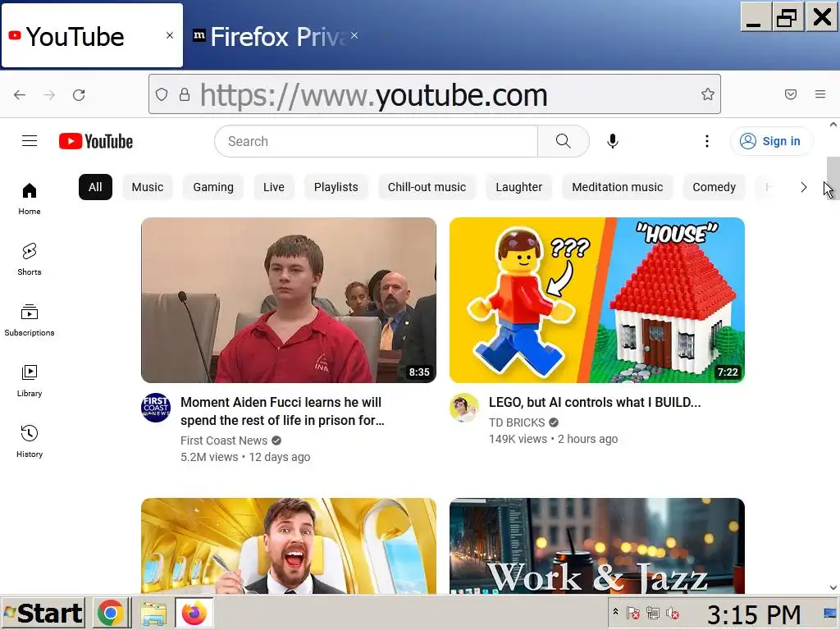Image resolution: width=840 pixels, height=630 pixels.
Task: Open the LEGO house video thumbnail
Action: point(597,300)
